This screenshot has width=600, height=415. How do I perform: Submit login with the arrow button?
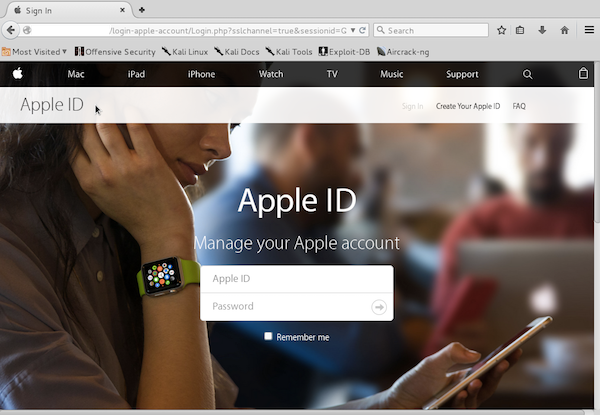tap(379, 307)
